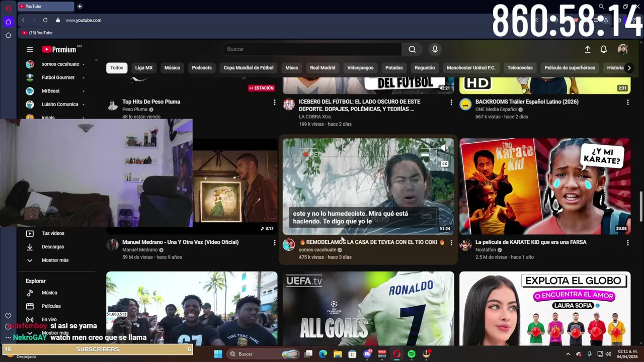Open more options for REMODELAMOS LA CASA video
This screenshot has height=362, width=644.
pyautogui.click(x=451, y=242)
